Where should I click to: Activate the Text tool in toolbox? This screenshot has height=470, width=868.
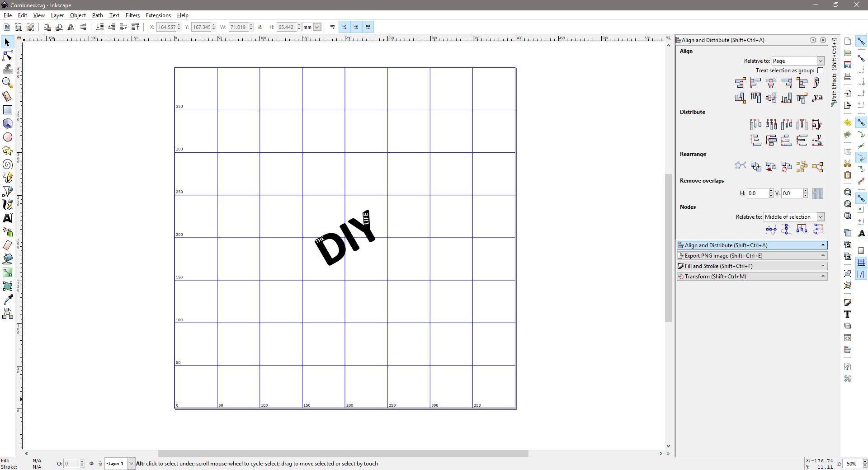(8, 218)
